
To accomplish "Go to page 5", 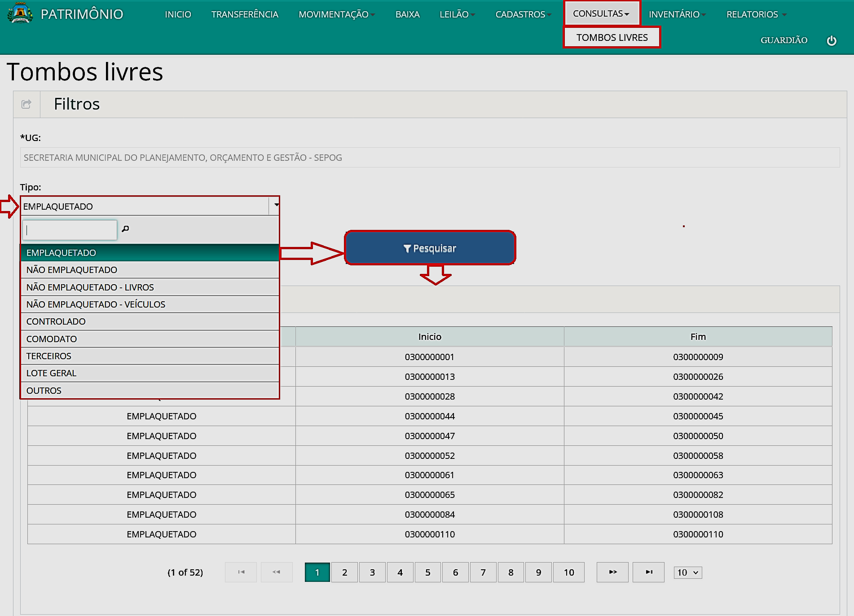I will coord(428,572).
